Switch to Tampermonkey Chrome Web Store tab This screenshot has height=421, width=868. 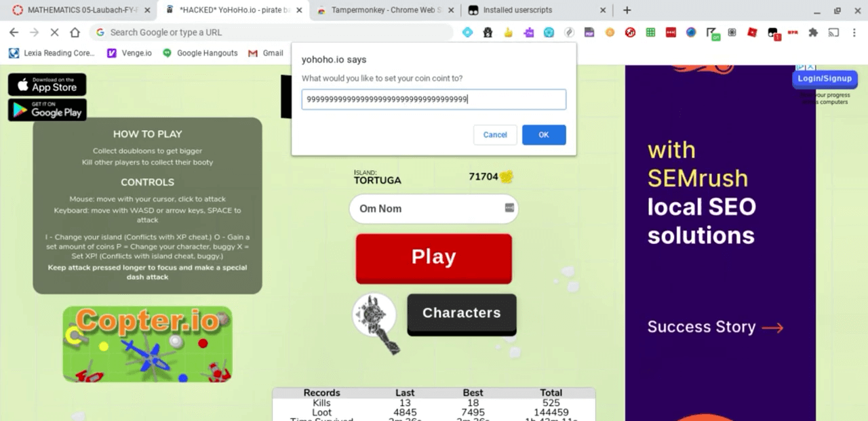(x=387, y=10)
